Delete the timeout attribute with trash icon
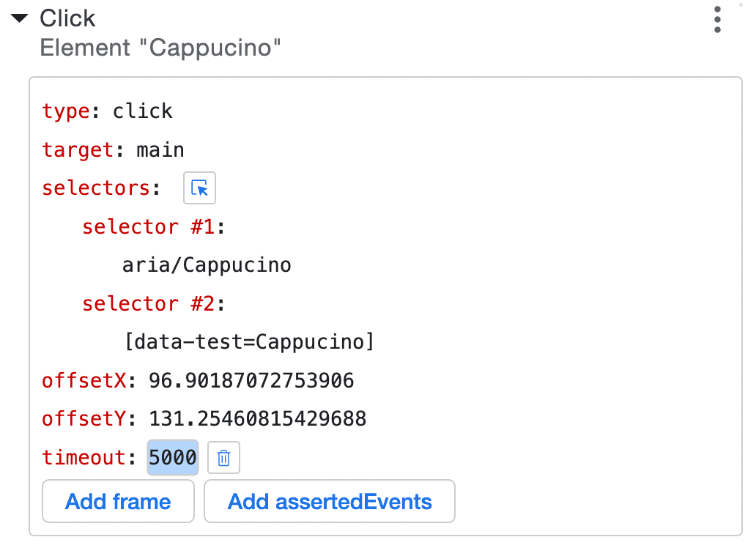This screenshot has width=756, height=548. [x=224, y=459]
